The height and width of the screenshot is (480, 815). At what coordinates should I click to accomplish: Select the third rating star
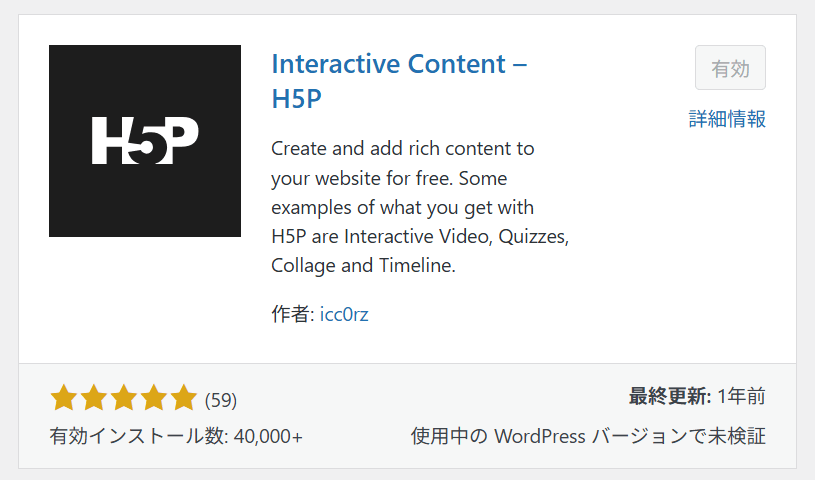click(x=124, y=399)
